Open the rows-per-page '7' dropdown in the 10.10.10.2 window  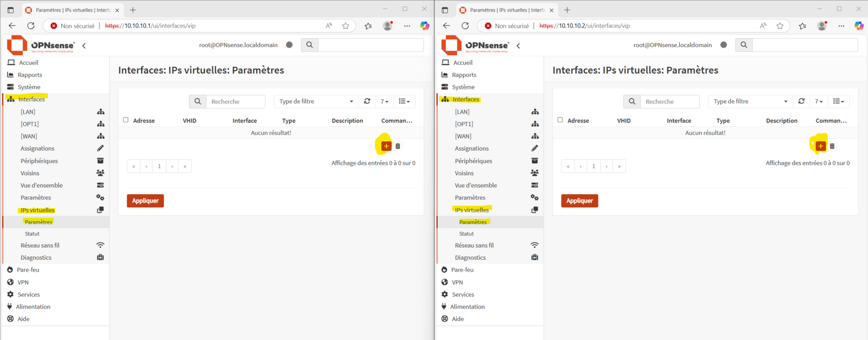pyautogui.click(x=819, y=101)
